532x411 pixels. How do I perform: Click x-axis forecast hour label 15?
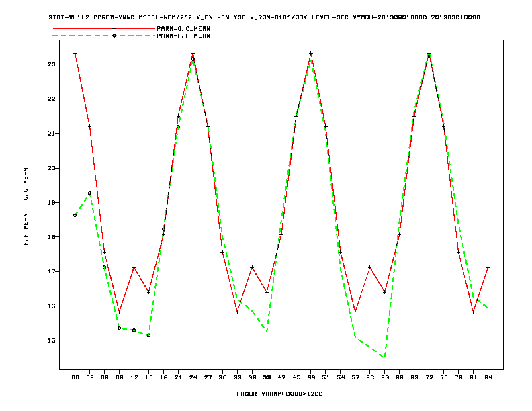click(148, 377)
